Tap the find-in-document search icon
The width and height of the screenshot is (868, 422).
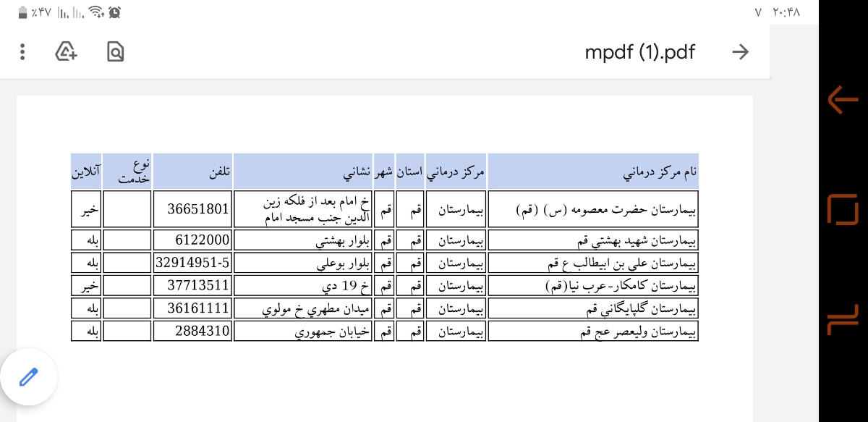pos(115,52)
